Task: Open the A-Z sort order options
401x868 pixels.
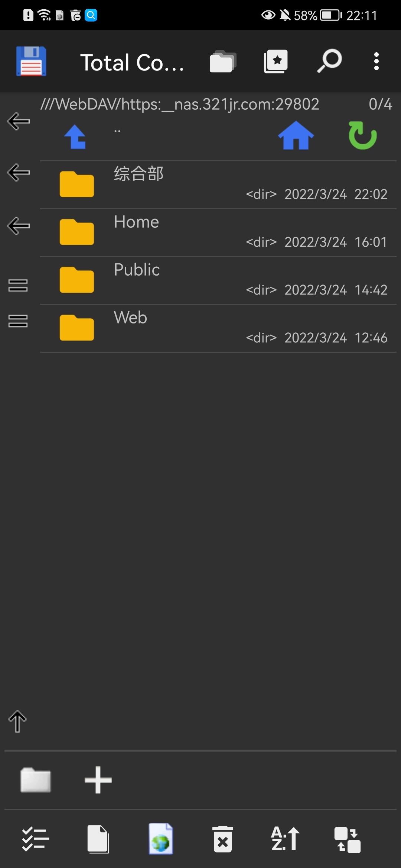Action: pyautogui.click(x=285, y=838)
